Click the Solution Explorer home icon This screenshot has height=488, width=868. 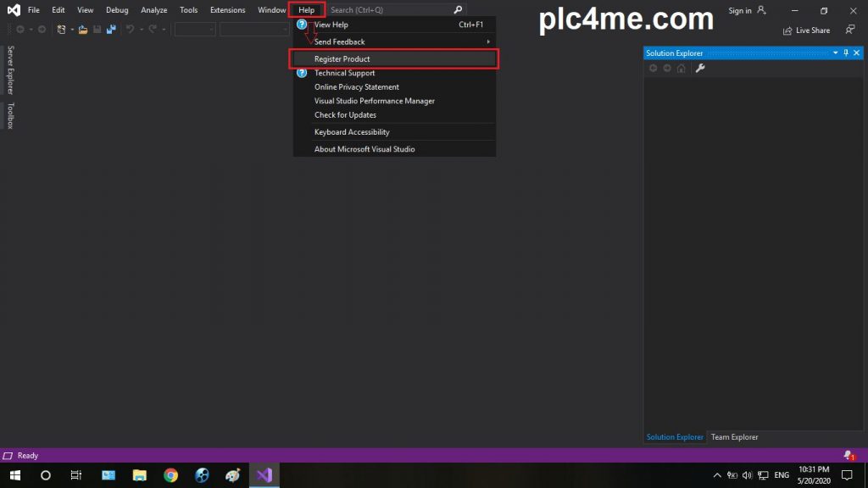tap(681, 69)
